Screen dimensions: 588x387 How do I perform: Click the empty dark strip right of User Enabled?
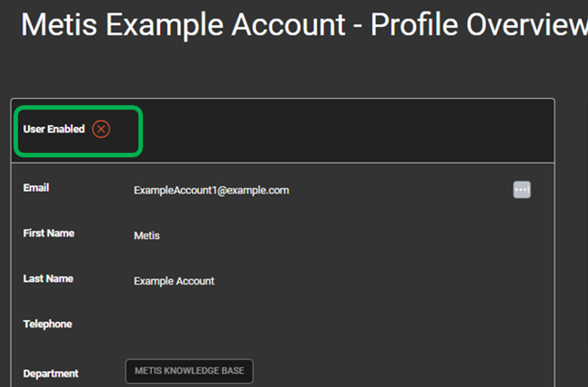coord(348,131)
